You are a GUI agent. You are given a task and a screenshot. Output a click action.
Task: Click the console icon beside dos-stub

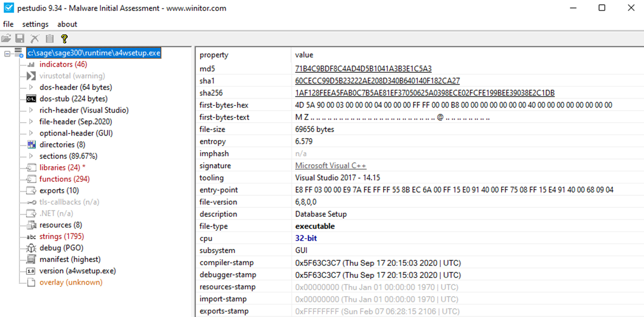pyautogui.click(x=31, y=99)
